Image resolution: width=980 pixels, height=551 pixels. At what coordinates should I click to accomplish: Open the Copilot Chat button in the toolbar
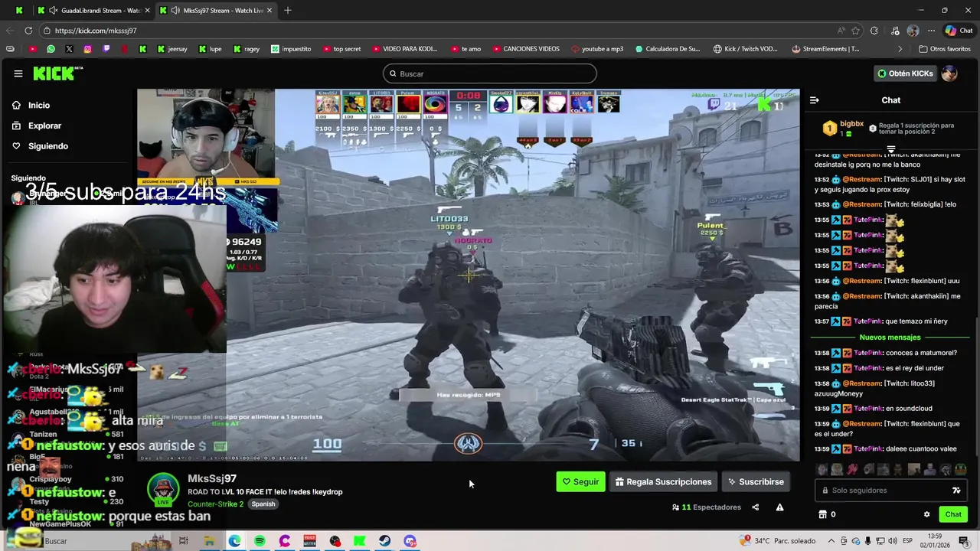(x=958, y=31)
